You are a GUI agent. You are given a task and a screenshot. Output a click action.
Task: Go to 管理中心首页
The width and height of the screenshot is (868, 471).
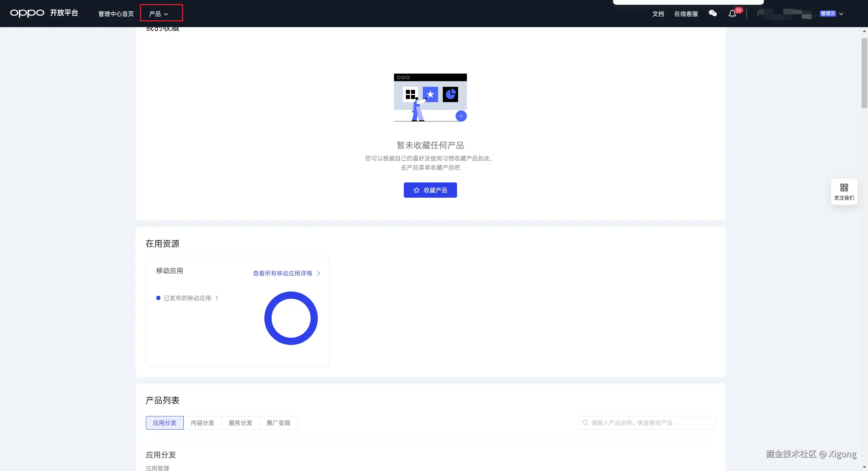click(x=116, y=14)
